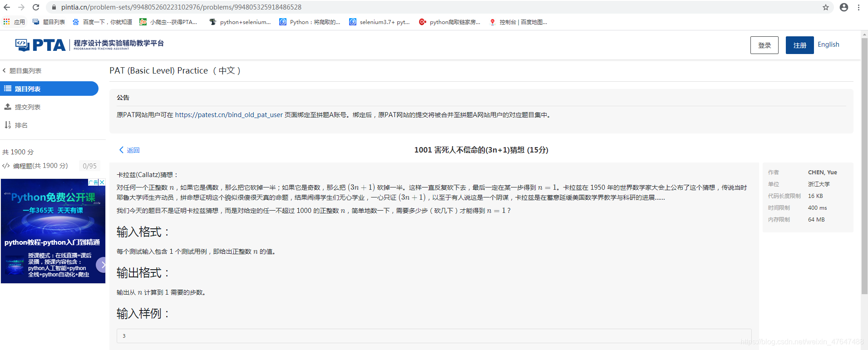Click 16 KB code length limit

coord(815,196)
